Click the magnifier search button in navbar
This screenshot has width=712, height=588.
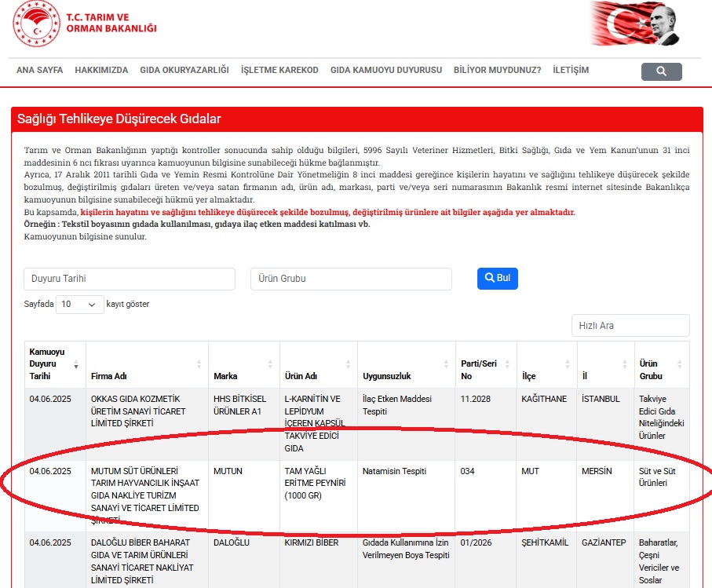(x=661, y=71)
